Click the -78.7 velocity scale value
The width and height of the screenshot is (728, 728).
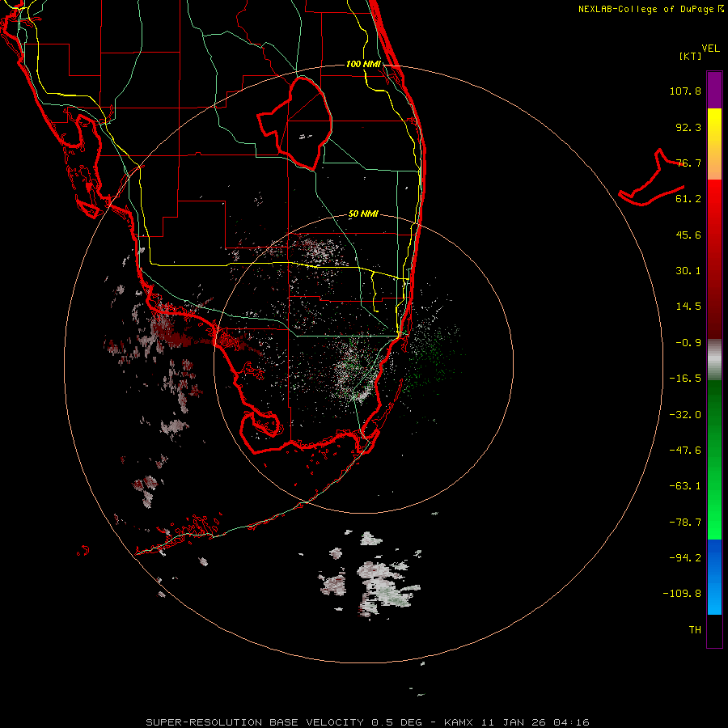coord(685,523)
